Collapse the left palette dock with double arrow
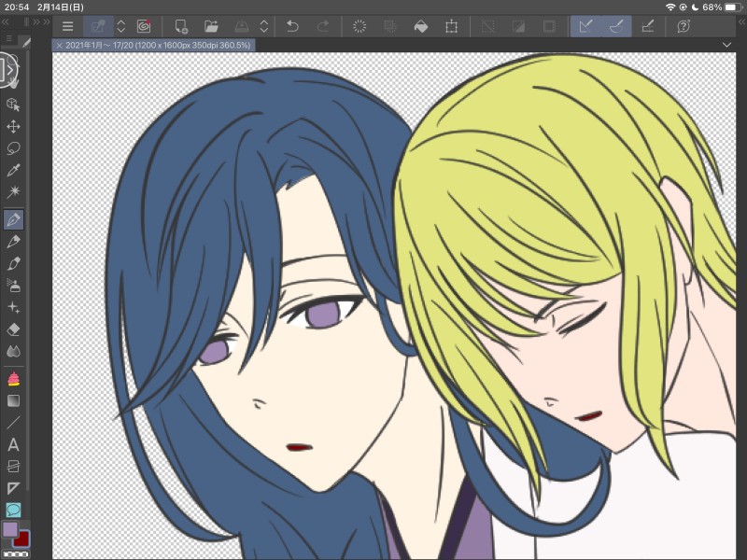The height and width of the screenshot is (560, 747). [x=6, y=21]
